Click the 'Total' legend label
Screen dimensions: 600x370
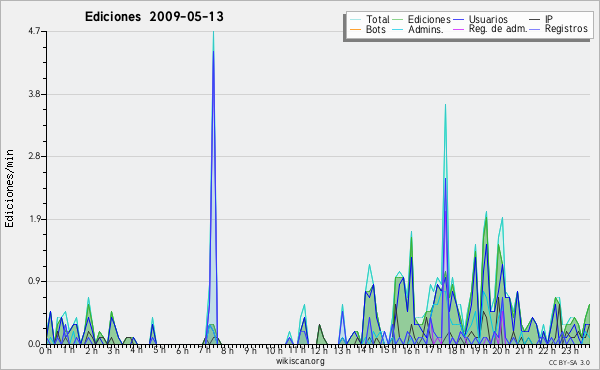pos(378,19)
